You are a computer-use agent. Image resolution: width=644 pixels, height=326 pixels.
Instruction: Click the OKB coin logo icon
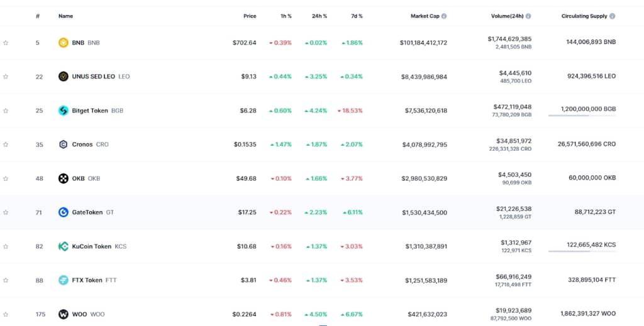pyautogui.click(x=63, y=178)
